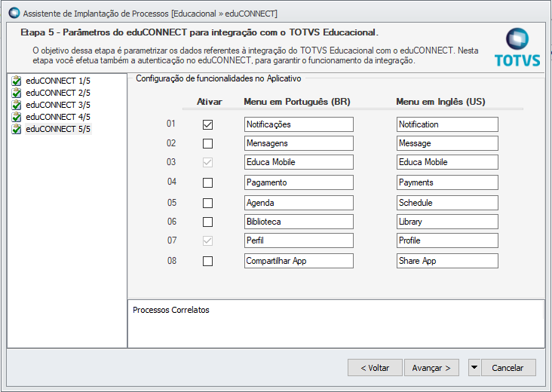Viewport: 552px width, 392px height.
Task: Activate the Pagamento menu checkbox
Action: point(207,182)
